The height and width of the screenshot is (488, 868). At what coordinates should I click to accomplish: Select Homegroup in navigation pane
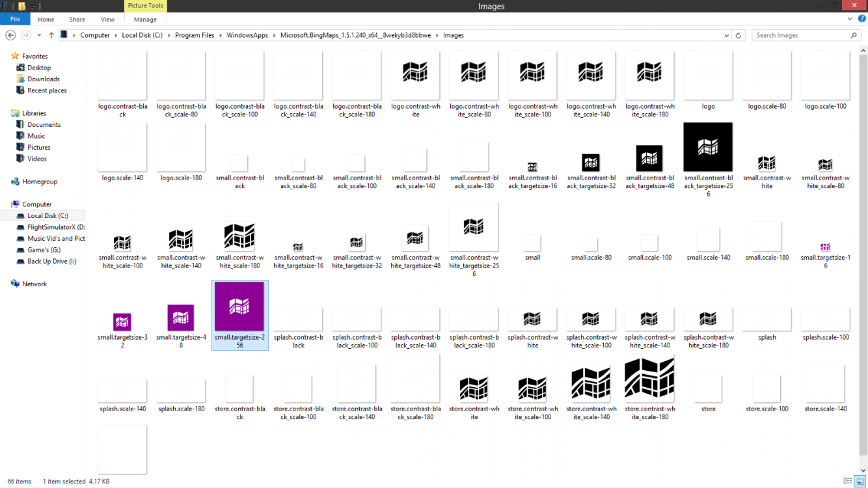click(39, 182)
